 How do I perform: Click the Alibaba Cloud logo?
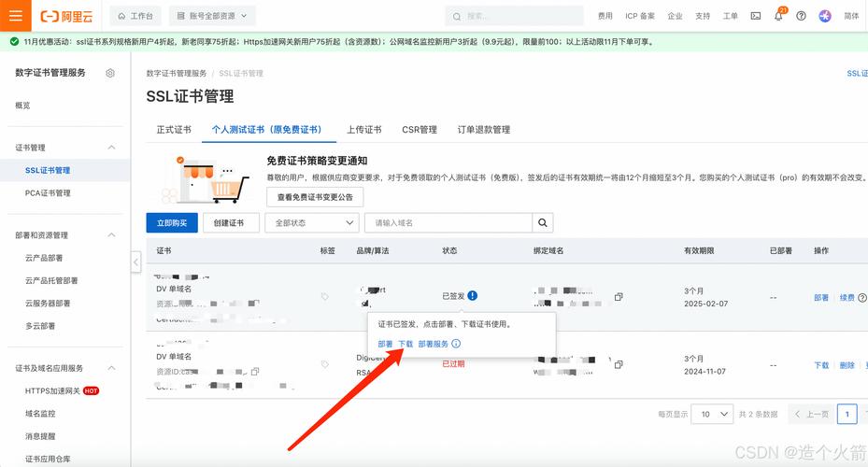tap(66, 17)
